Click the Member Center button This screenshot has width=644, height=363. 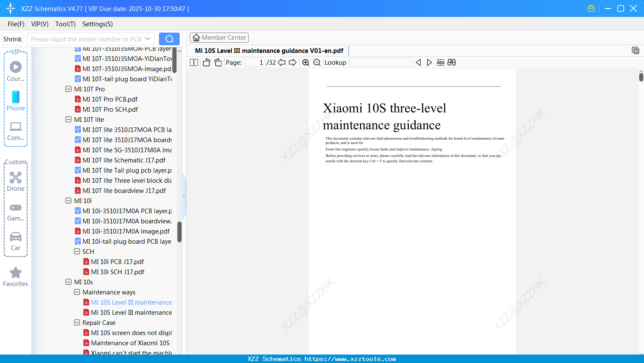tap(219, 37)
